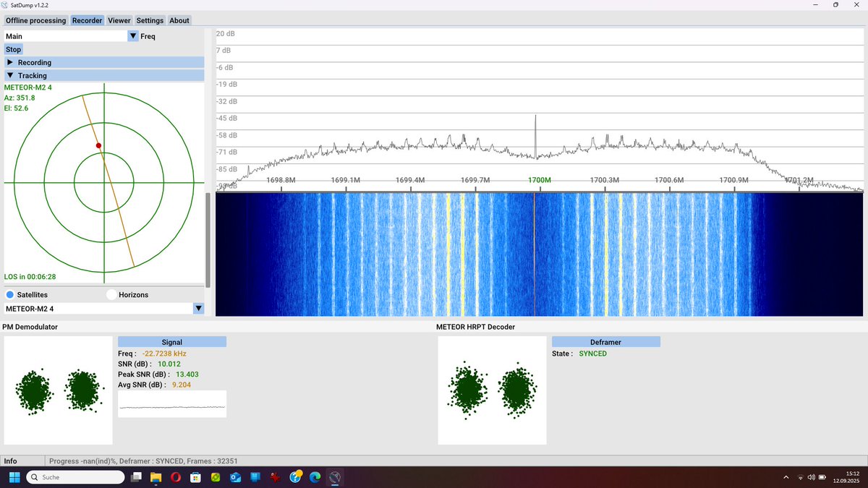Switch to the Recorder tab
Image resolution: width=868 pixels, height=488 pixels.
pos(87,20)
